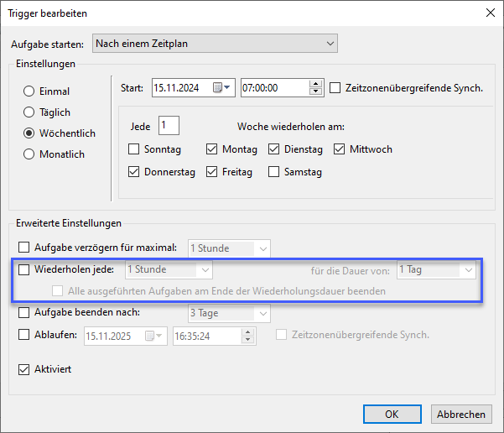Toggle Zeitzonenübergreifende Synch. checkbox next to Start
Image resolution: width=504 pixels, height=433 pixels.
335,88
